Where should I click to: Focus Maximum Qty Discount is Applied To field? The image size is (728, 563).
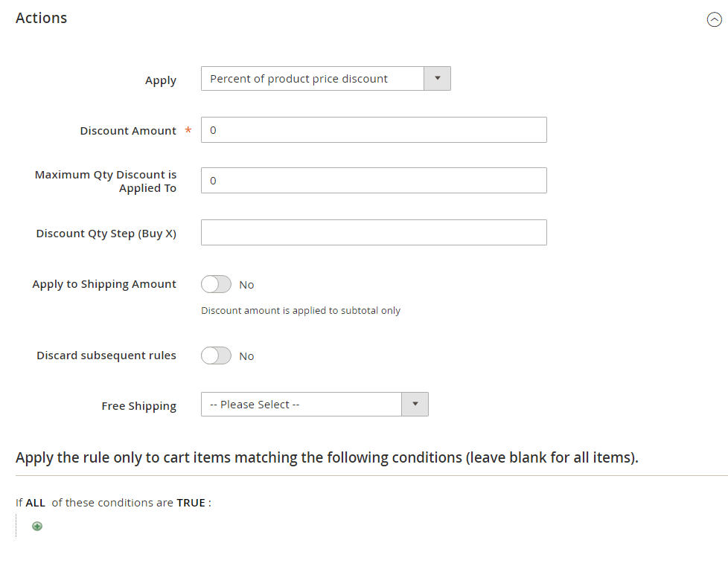(374, 181)
